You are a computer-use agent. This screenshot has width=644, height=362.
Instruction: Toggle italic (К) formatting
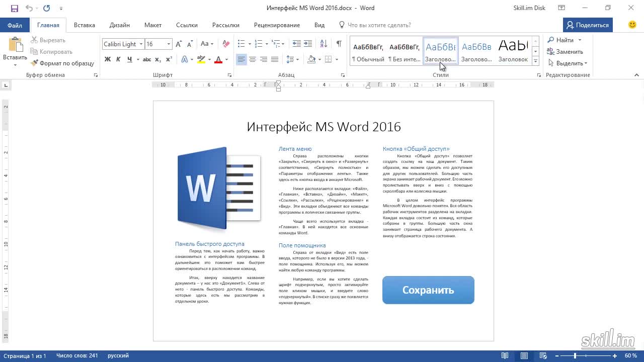(118, 59)
